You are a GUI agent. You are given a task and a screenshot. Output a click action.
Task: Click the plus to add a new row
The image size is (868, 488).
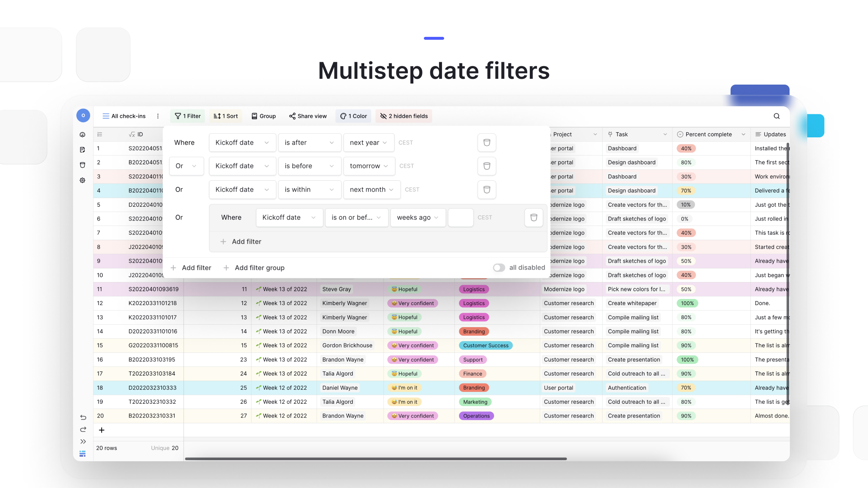coord(102,430)
